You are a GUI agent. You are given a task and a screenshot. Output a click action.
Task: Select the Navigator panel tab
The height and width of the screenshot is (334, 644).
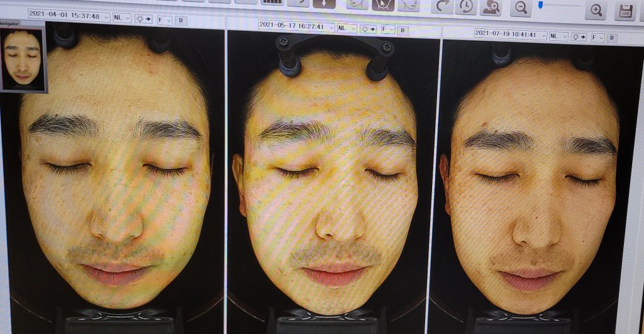[9, 24]
